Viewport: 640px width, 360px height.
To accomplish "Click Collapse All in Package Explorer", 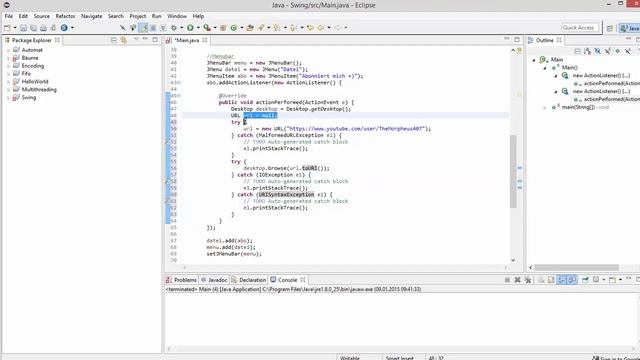I will 113,40.
